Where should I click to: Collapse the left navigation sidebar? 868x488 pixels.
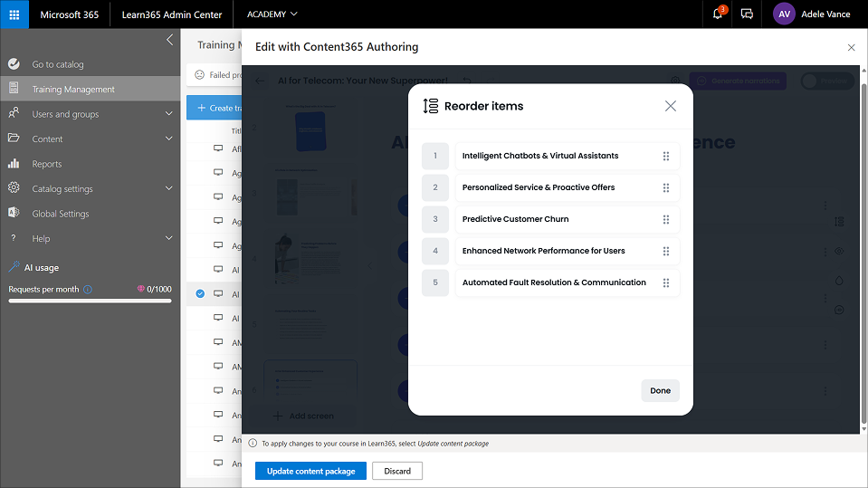click(x=169, y=40)
